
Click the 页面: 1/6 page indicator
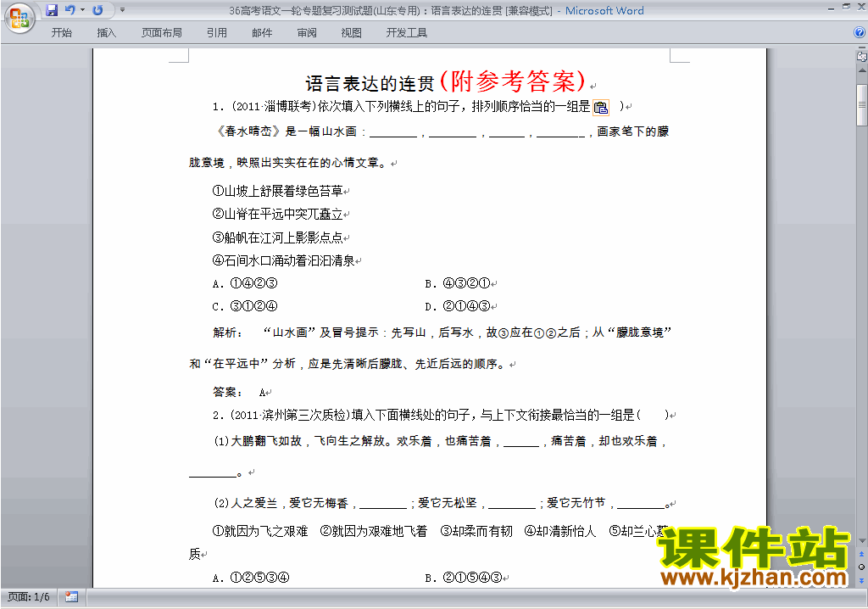coord(29,596)
